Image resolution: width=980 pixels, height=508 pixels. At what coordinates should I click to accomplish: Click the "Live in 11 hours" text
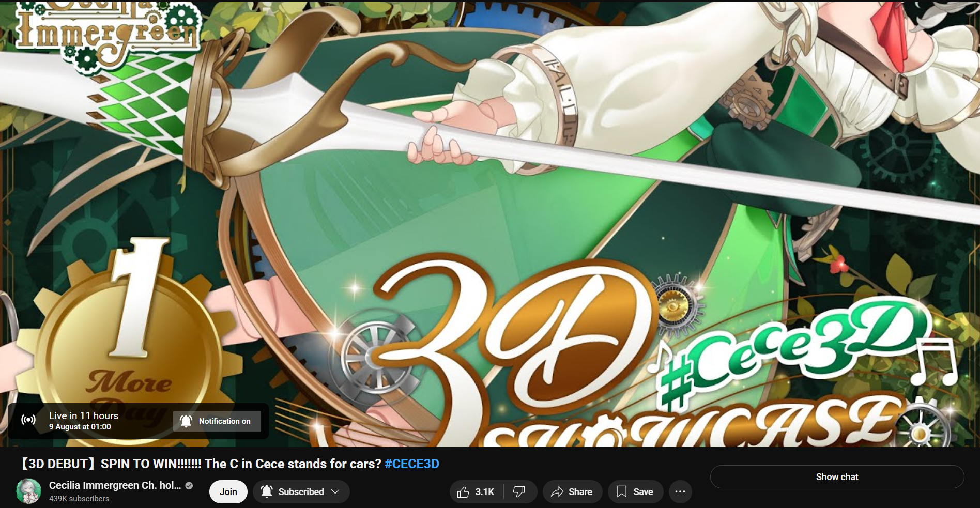(84, 415)
